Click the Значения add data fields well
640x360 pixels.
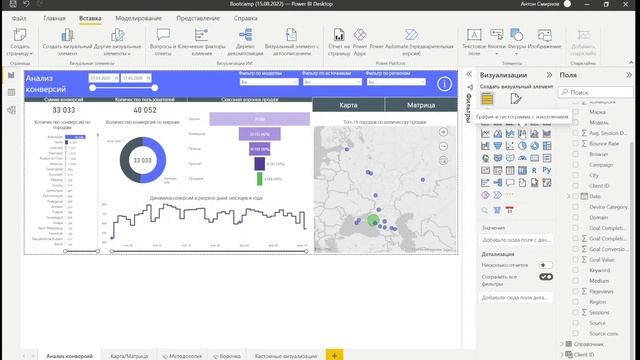tap(516, 240)
